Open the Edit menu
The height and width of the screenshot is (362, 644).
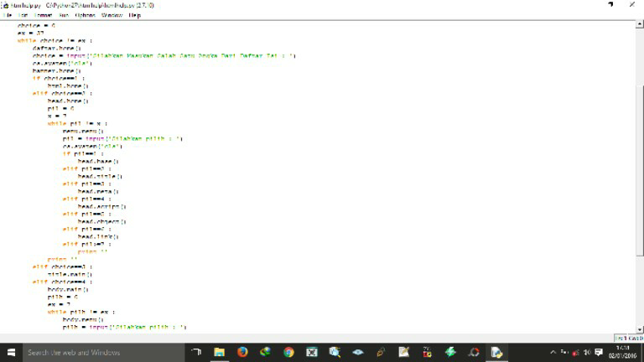point(23,15)
